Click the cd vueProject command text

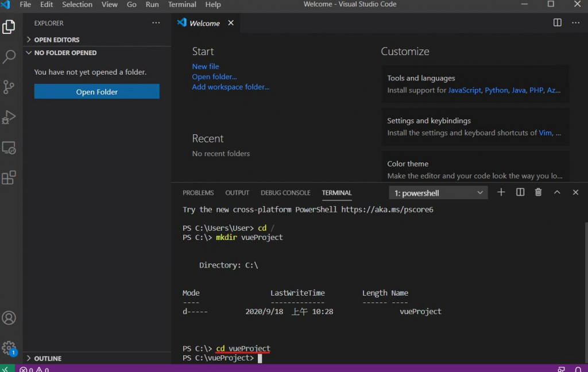pos(243,348)
